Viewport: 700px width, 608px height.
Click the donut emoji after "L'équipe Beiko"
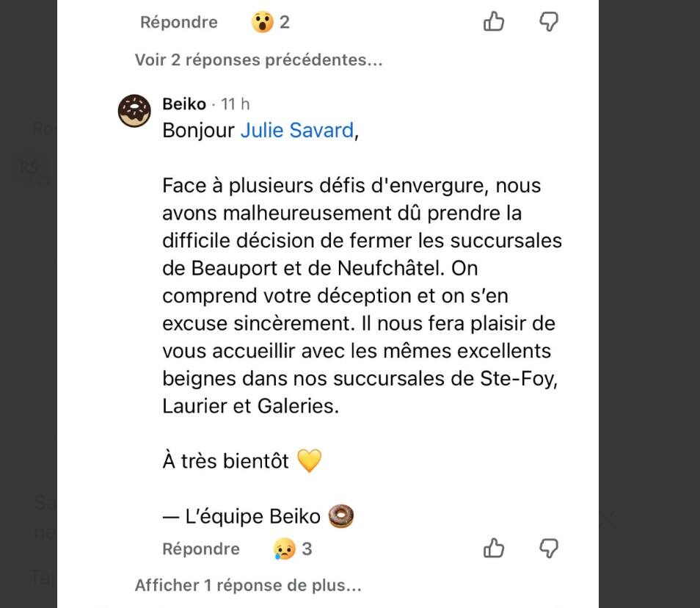pyautogui.click(x=341, y=516)
